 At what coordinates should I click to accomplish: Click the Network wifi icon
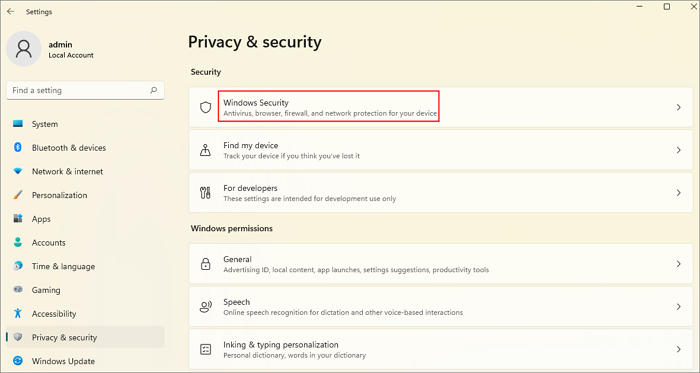[x=18, y=171]
